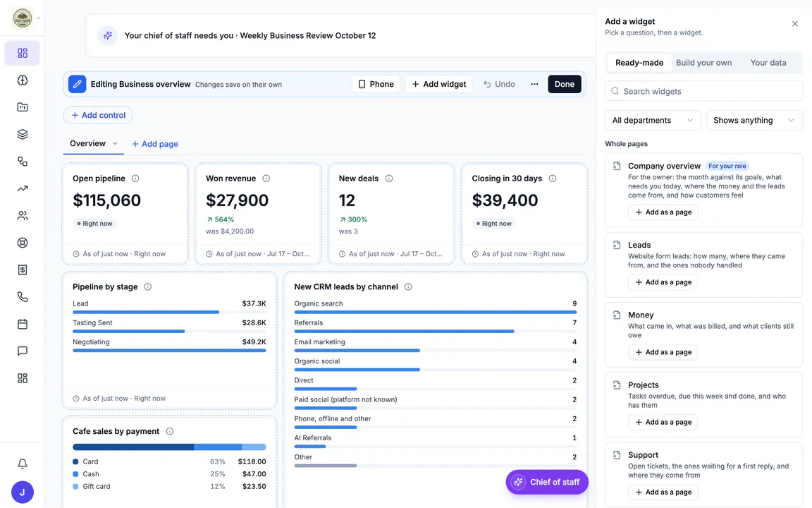Click the Organic search leads bar

(435, 312)
